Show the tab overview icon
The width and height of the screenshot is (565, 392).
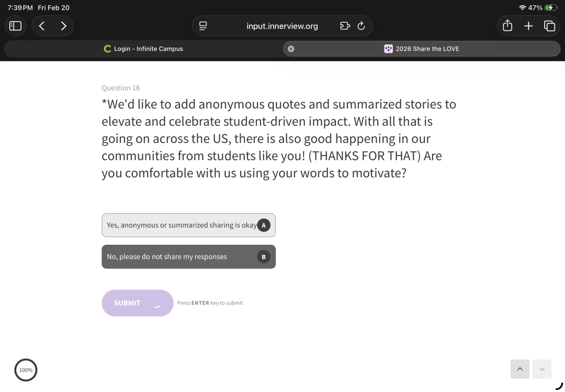[x=550, y=26]
